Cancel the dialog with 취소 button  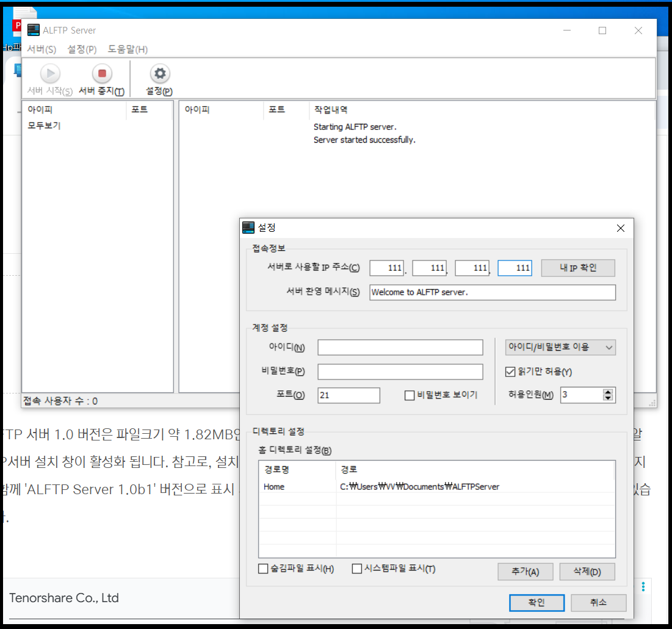click(598, 602)
